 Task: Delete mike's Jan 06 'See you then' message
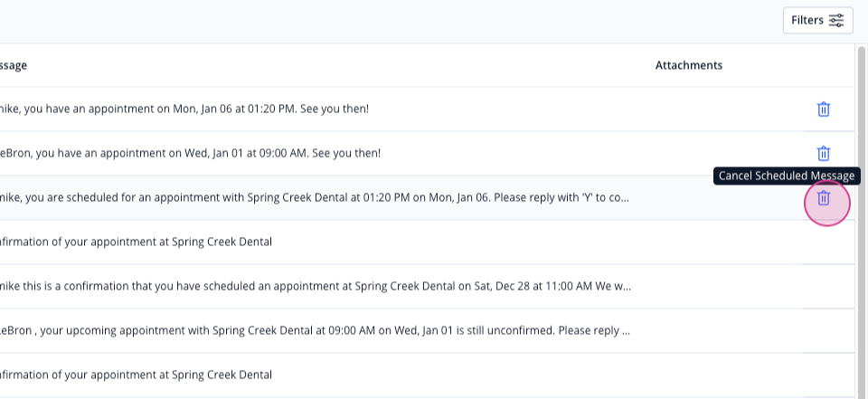coord(824,109)
